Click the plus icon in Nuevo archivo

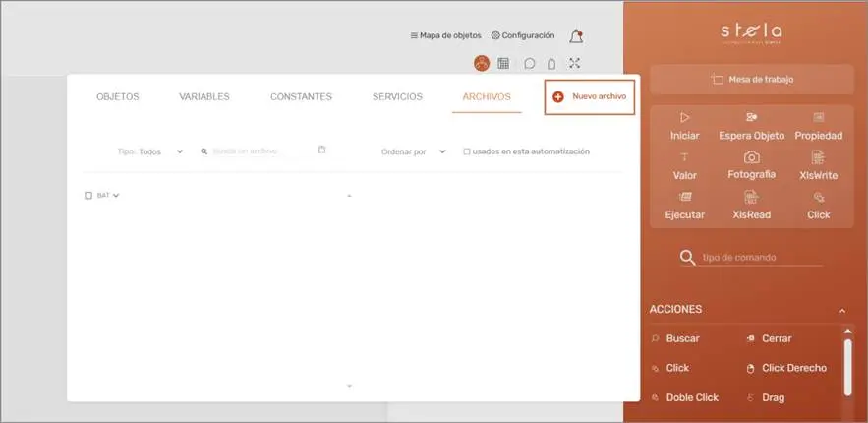click(558, 96)
